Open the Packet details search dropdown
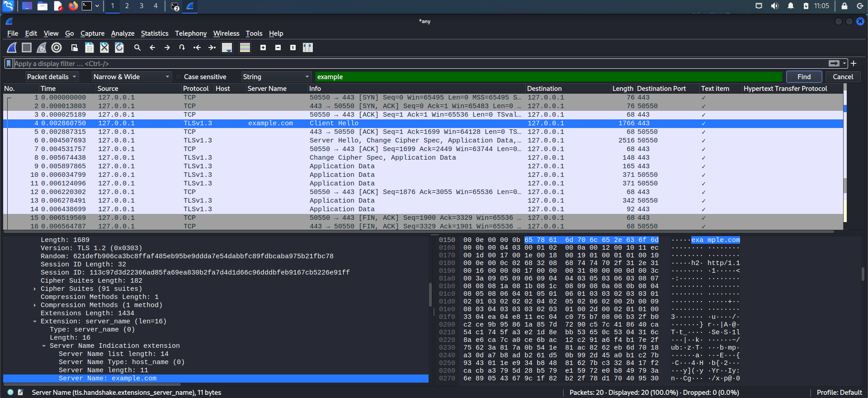The image size is (868, 398). pyautogui.click(x=52, y=77)
